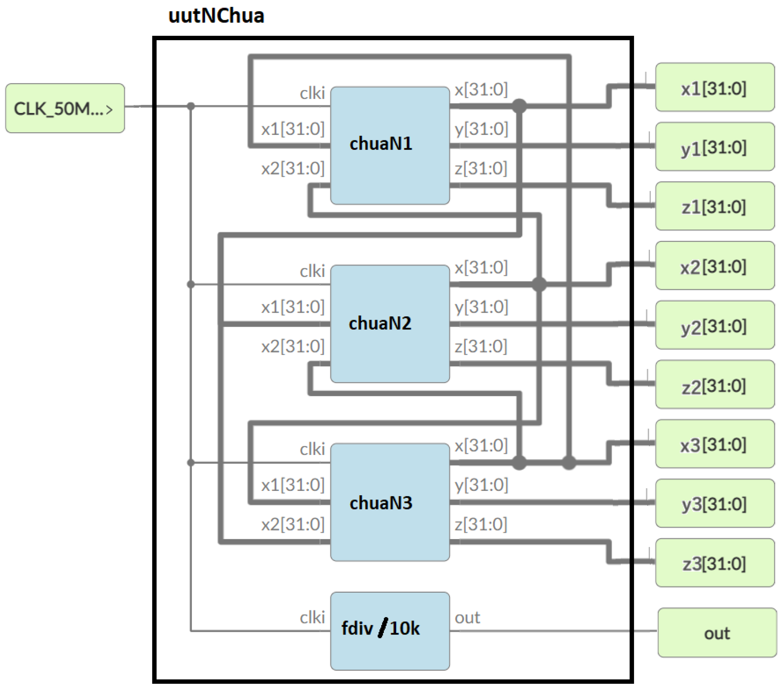The image size is (784, 690).
Task: Select the green out output port
Action: [716, 633]
